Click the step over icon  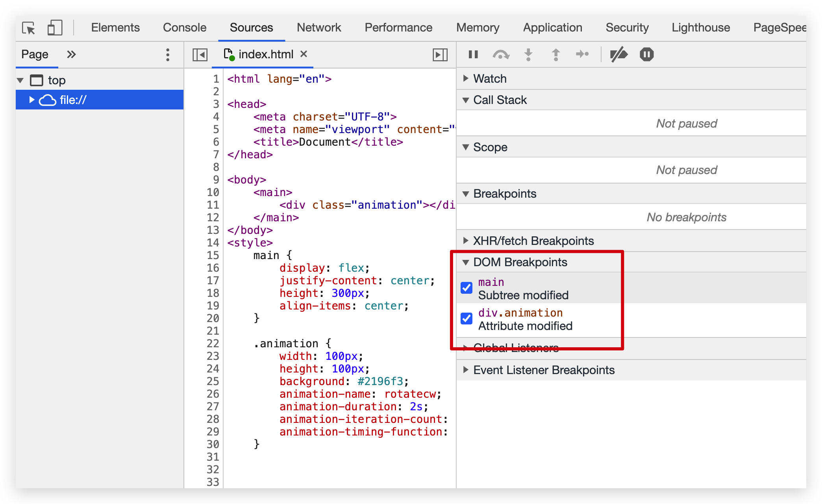pyautogui.click(x=501, y=54)
